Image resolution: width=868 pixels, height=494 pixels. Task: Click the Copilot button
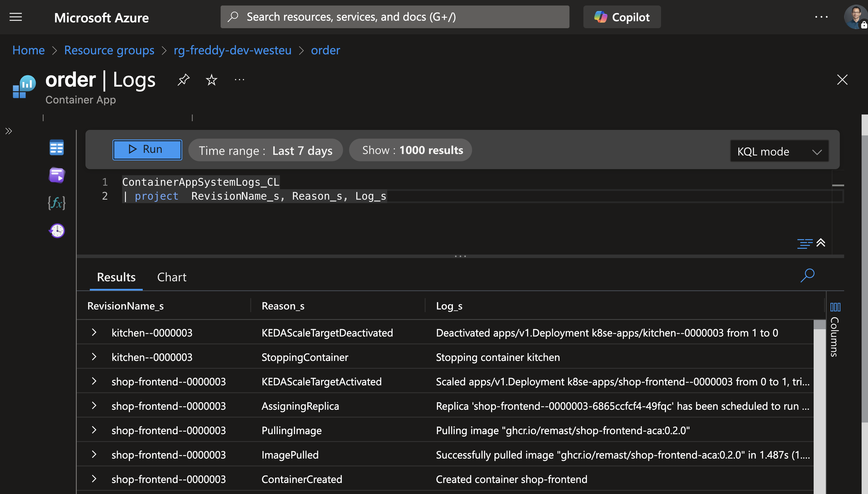622,17
